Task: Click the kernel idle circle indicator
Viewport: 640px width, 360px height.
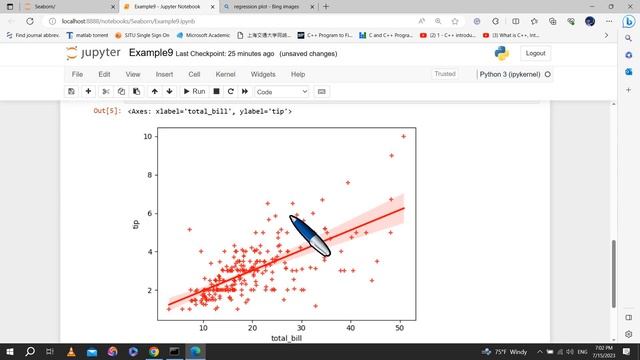Action: [548, 74]
